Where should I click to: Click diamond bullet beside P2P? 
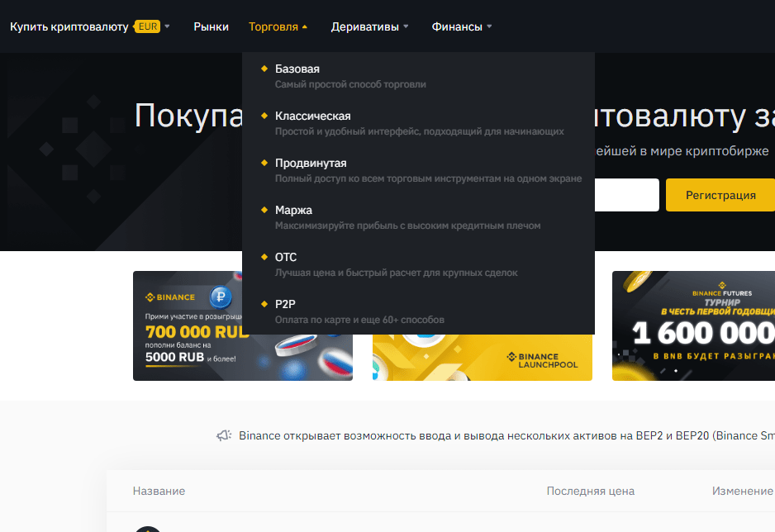point(264,304)
